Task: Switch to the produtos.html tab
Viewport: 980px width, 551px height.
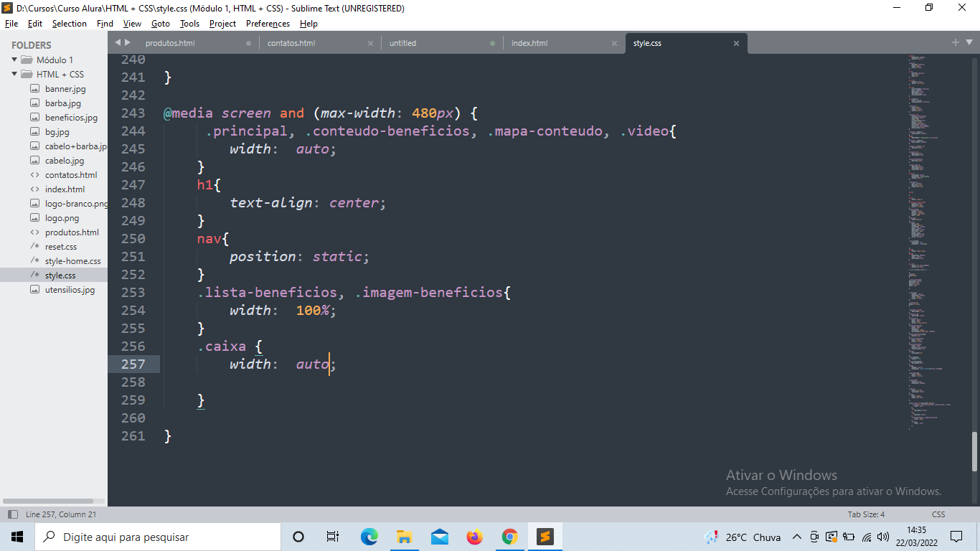Action: [x=170, y=43]
